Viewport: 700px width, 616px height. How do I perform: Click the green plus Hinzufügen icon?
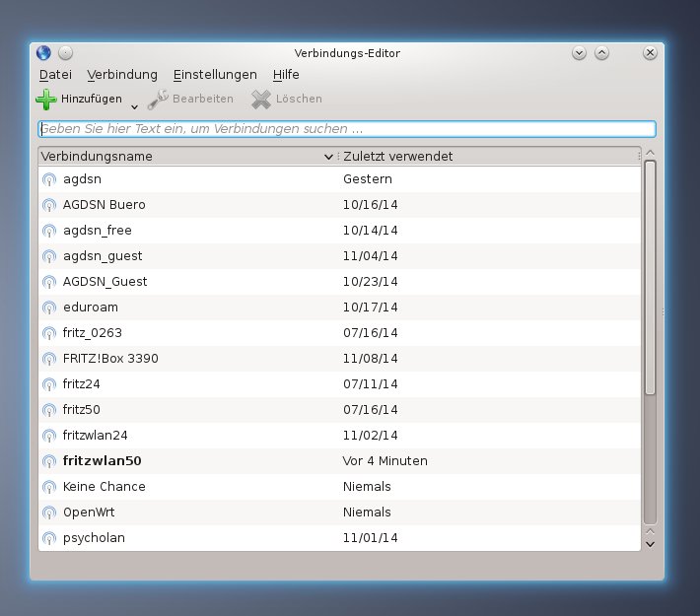46,99
